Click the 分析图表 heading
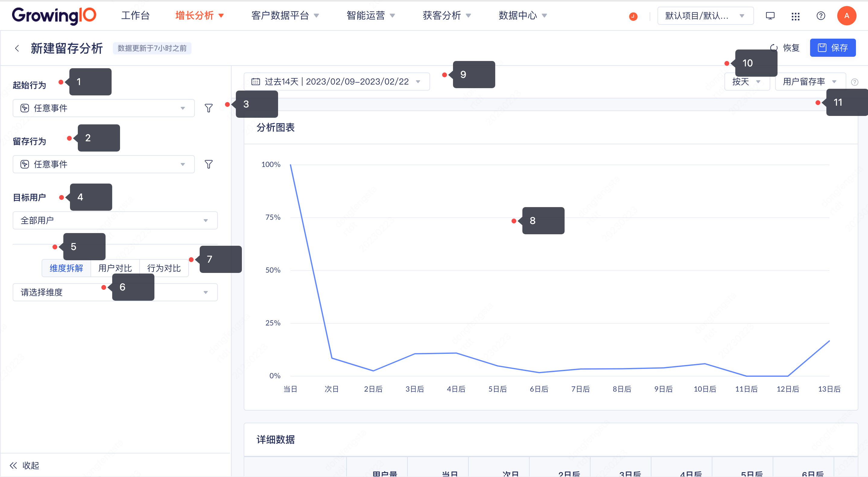Image resolution: width=868 pixels, height=477 pixels. pyautogui.click(x=275, y=127)
